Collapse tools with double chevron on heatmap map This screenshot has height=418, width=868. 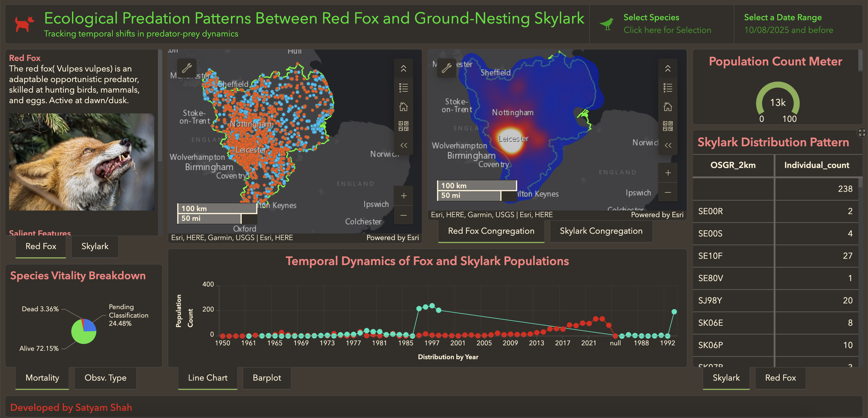[668, 145]
